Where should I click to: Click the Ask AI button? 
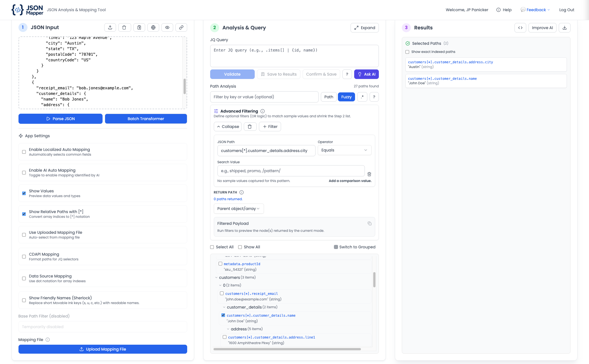pyautogui.click(x=367, y=74)
